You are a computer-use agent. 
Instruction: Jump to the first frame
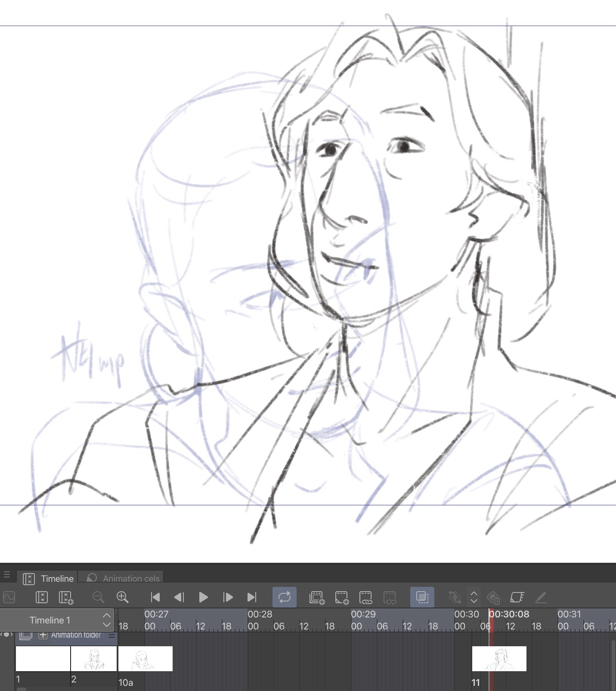(x=155, y=597)
